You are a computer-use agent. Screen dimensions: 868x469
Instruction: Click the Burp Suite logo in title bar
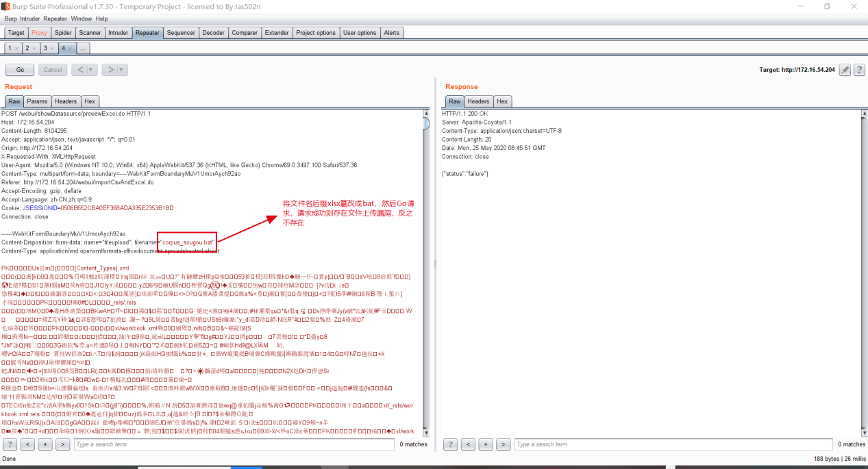click(5, 6)
